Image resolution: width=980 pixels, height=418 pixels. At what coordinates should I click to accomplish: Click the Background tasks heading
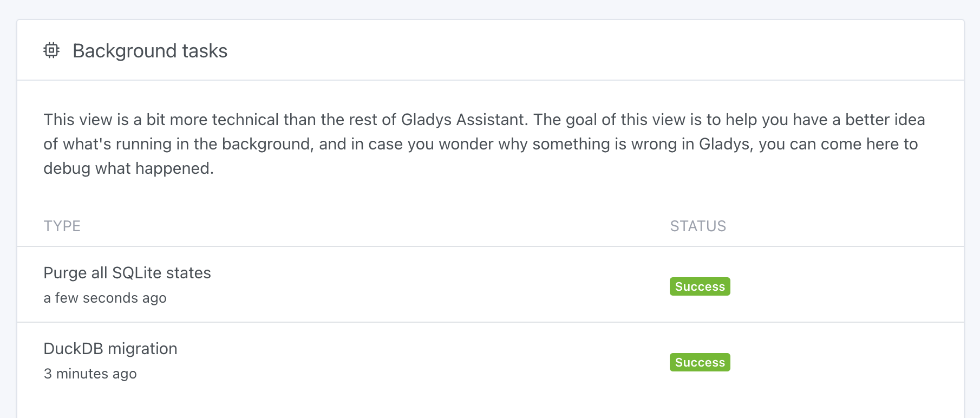tap(149, 51)
